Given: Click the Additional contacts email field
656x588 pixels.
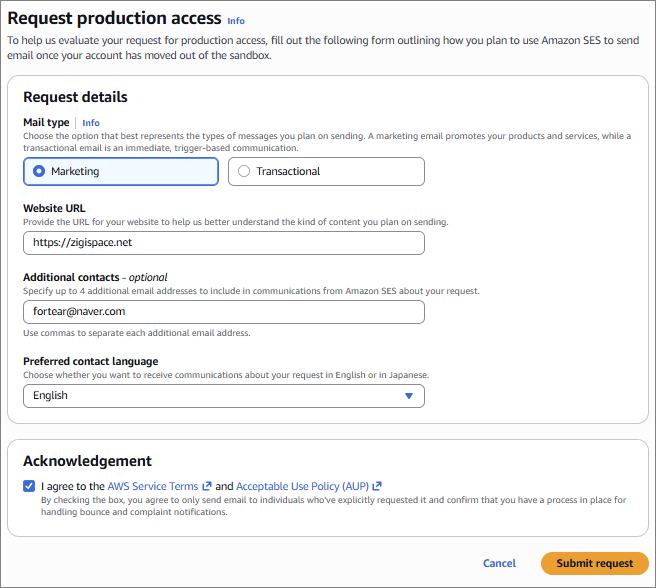Looking at the screenshot, I should (x=223, y=312).
